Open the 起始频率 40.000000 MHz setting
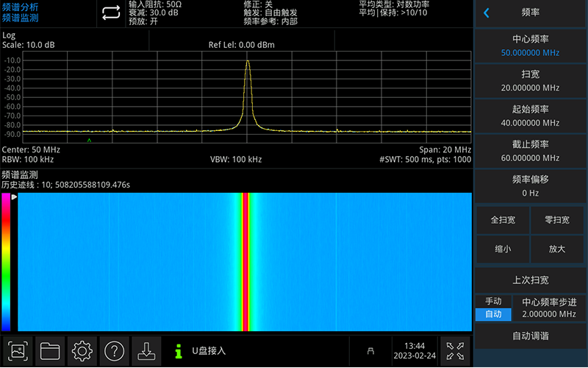The height and width of the screenshot is (368, 588). tap(530, 116)
